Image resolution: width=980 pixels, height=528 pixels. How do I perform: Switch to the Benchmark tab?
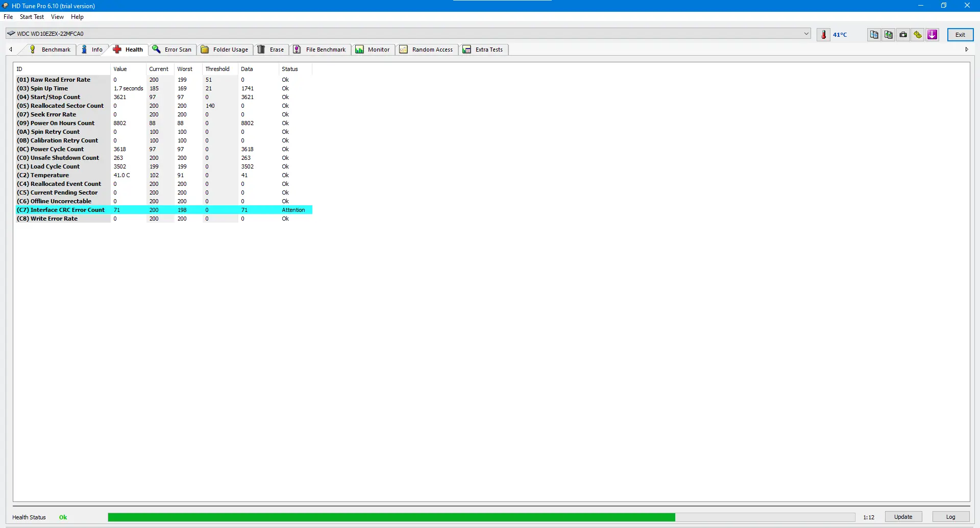pyautogui.click(x=50, y=50)
